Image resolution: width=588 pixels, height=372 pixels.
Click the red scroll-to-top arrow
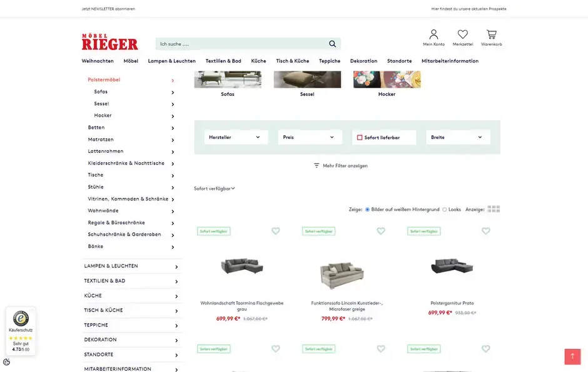(x=572, y=356)
